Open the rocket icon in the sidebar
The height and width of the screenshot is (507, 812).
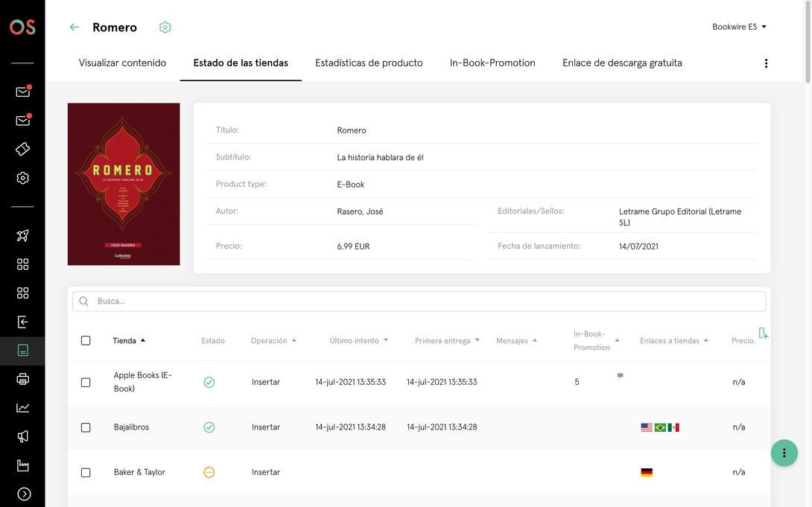click(22, 235)
